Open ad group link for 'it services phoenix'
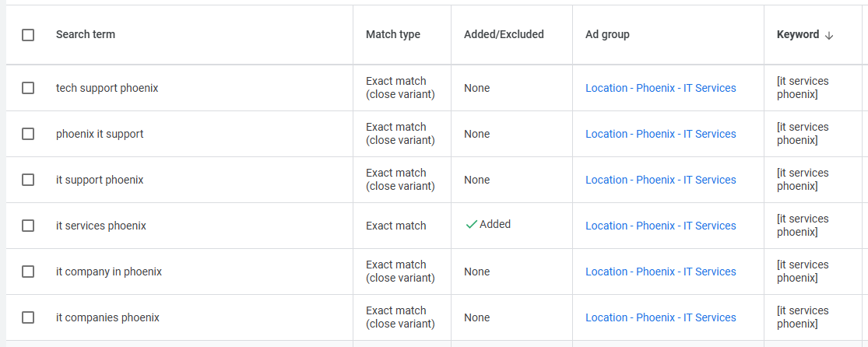Viewport: 868px width, 347px height. pos(660,226)
